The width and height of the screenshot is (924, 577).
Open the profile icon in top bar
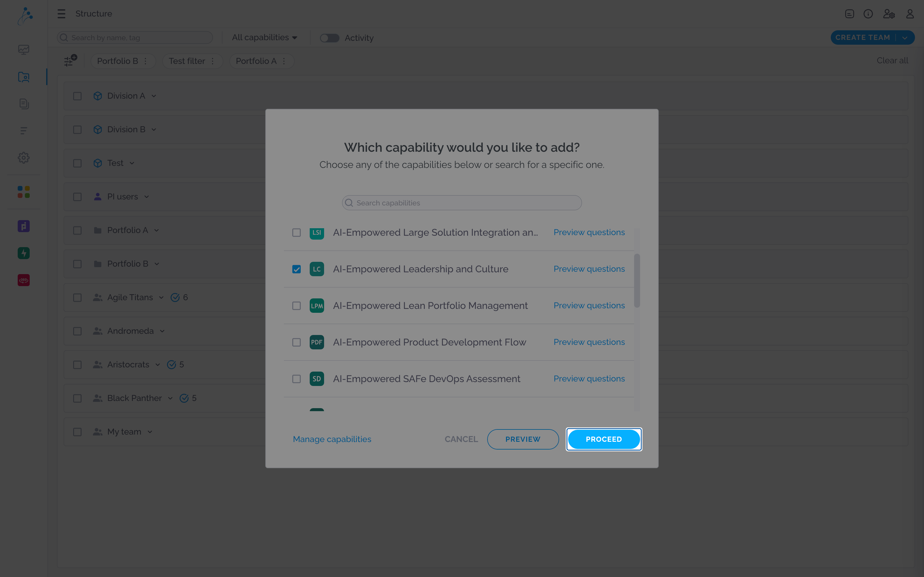click(910, 14)
